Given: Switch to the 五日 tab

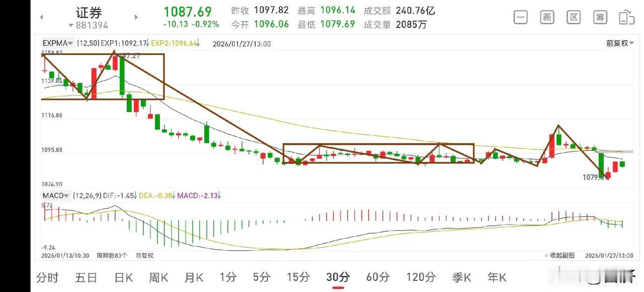Looking at the screenshot, I should tap(86, 277).
